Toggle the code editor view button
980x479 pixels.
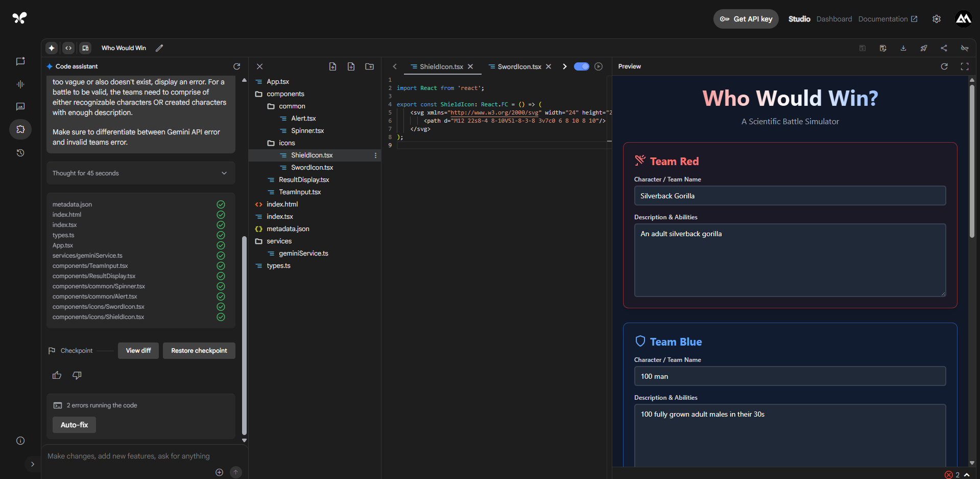68,48
